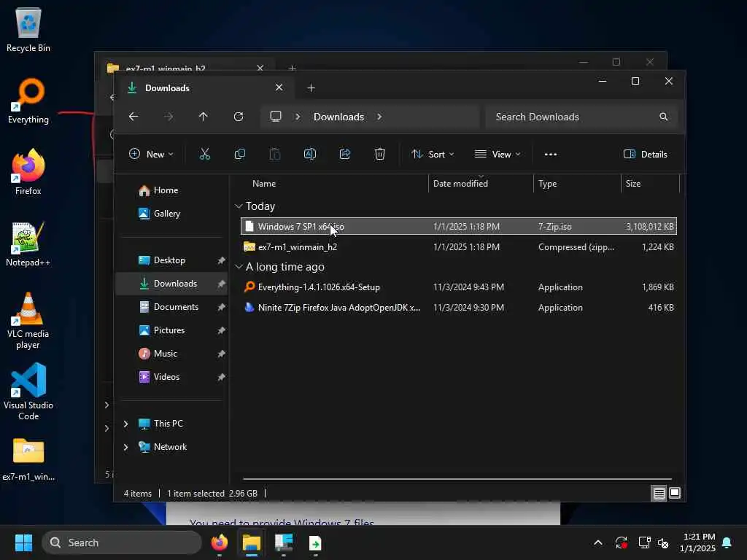This screenshot has width=747, height=560.
Task: Open the three-dot See more menu
Action: pos(551,155)
